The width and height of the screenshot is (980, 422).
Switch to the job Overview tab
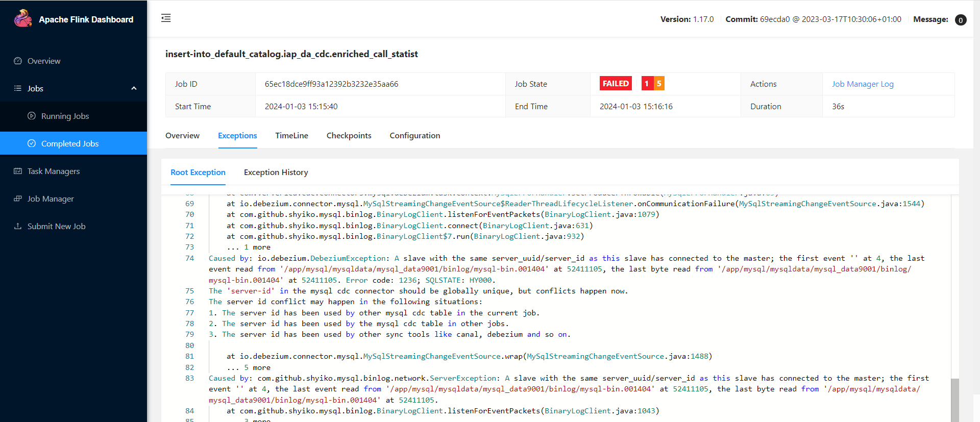pos(182,135)
